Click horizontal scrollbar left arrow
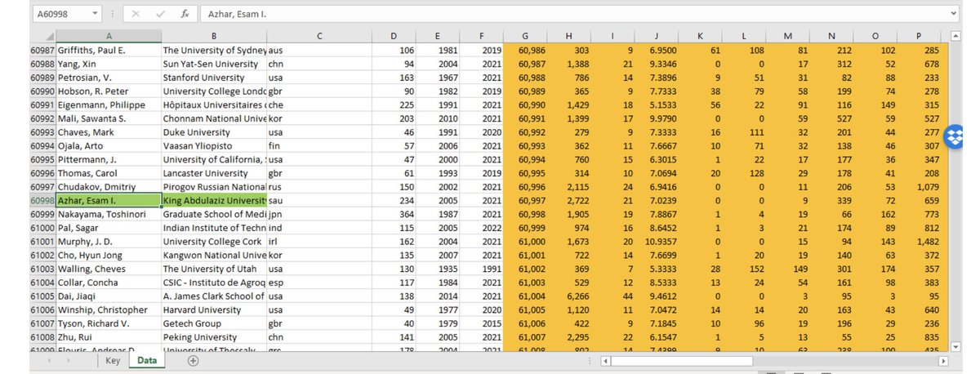 click(x=605, y=360)
